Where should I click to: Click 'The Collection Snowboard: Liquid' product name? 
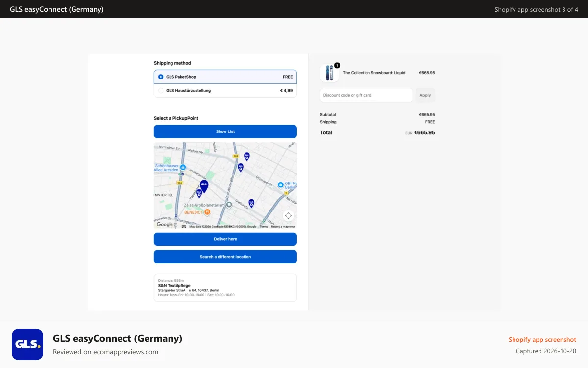pyautogui.click(x=374, y=73)
